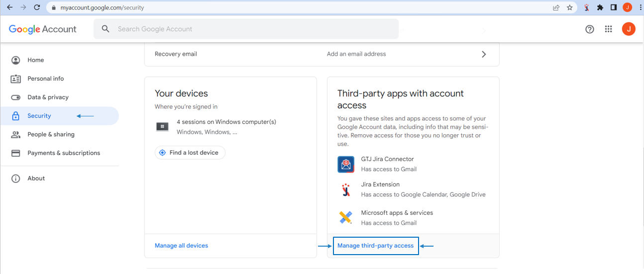Open Manage all devices link
The height and width of the screenshot is (274, 644).
181,246
